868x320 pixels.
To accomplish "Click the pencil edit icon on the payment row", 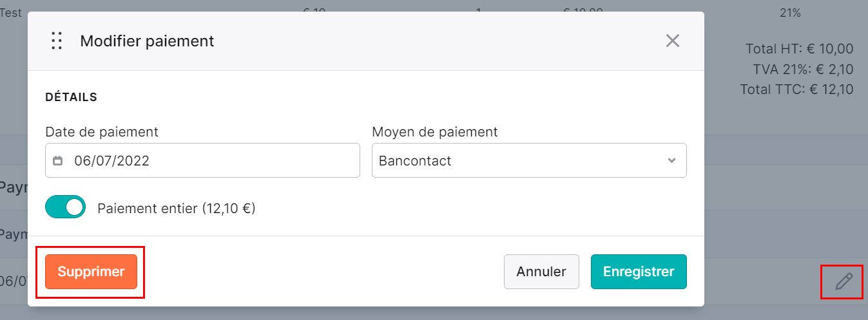I will tap(844, 281).
